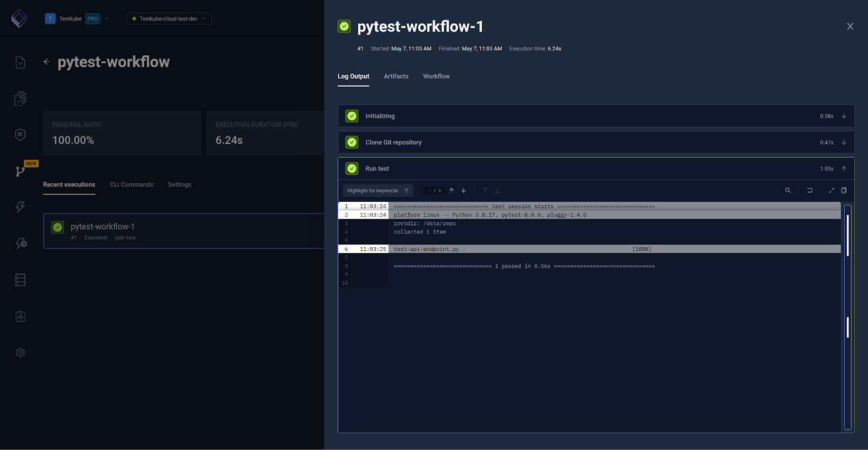Open the Test Suites stacked-documents sidebar icon
This screenshot has width=868, height=450.
tap(20, 99)
